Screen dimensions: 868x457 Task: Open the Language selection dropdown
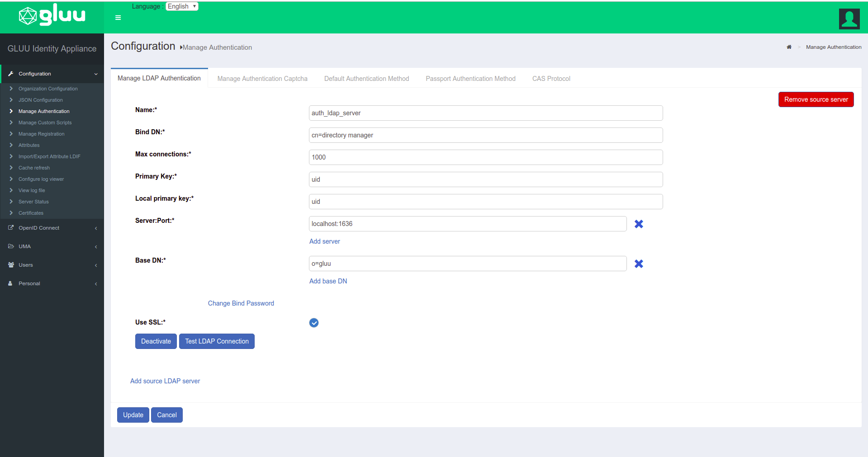pos(182,6)
